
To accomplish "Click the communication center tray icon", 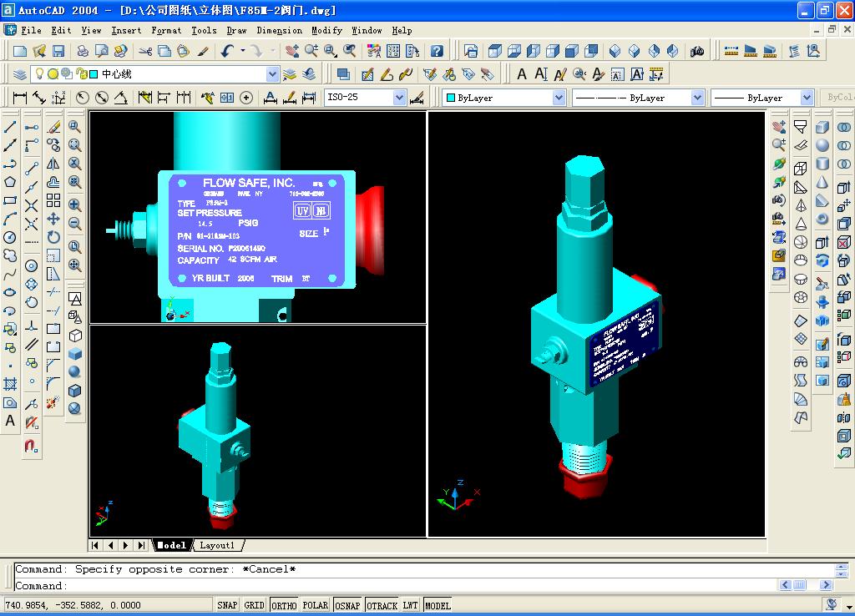I will tap(832, 605).
